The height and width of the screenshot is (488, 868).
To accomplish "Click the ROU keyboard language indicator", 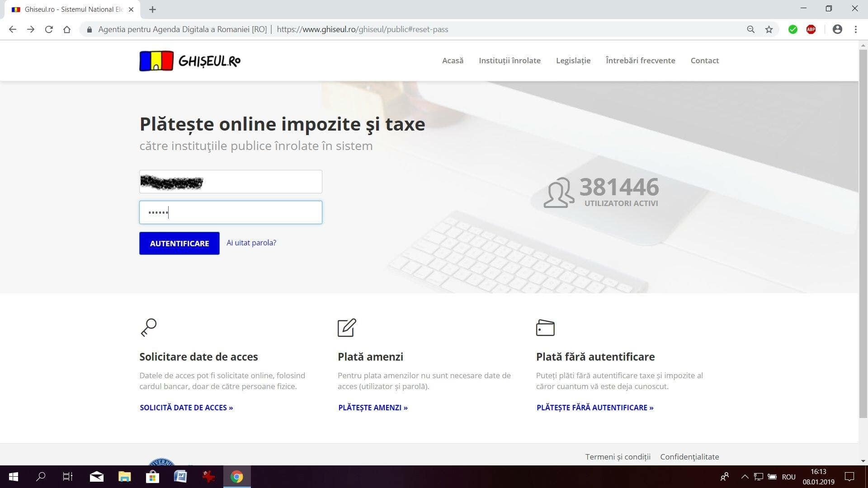I will (788, 477).
